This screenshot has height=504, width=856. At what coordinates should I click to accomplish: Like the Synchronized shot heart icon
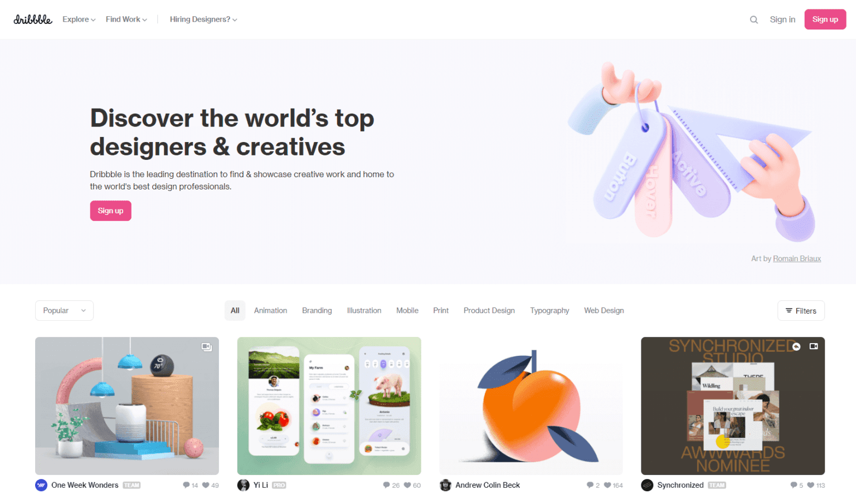810,485
